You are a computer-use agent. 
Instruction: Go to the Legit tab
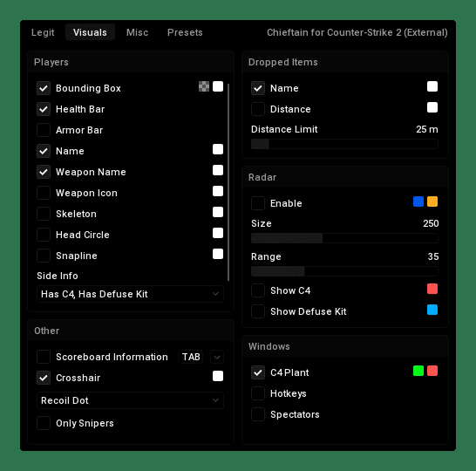43,32
